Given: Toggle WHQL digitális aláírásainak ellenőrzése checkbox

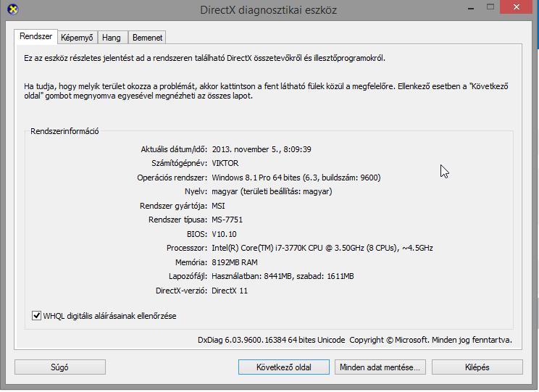Looking at the screenshot, I should [36, 316].
